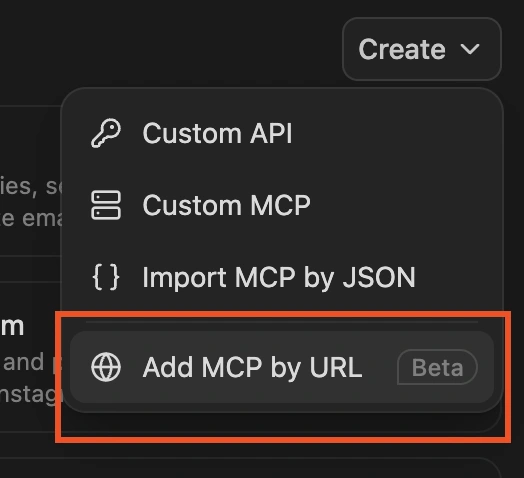
Task: Click the cut-off "nstag" text at the left
Action: coord(31,394)
